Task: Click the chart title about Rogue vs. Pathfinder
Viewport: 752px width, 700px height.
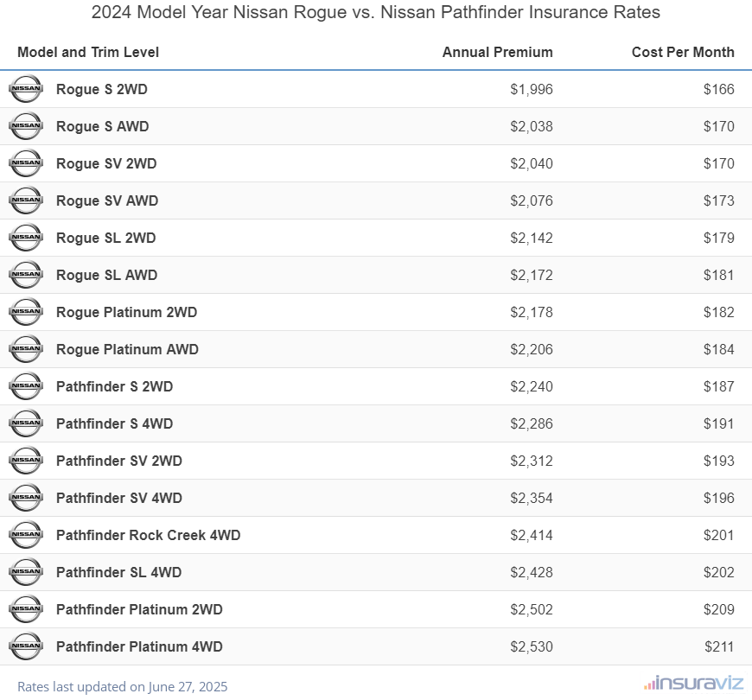Action: (x=376, y=12)
